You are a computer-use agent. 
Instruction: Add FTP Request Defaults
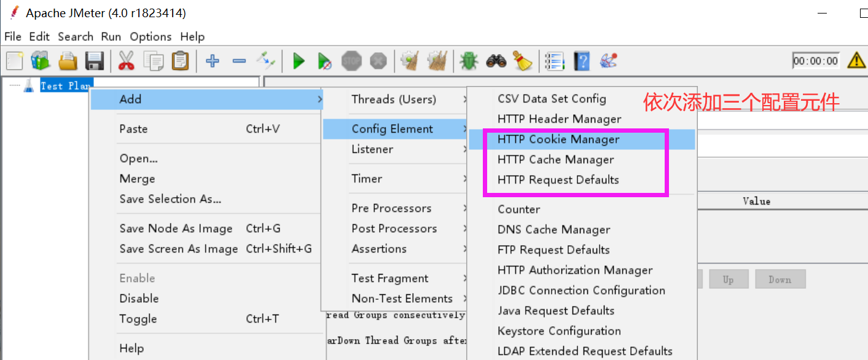click(582, 250)
